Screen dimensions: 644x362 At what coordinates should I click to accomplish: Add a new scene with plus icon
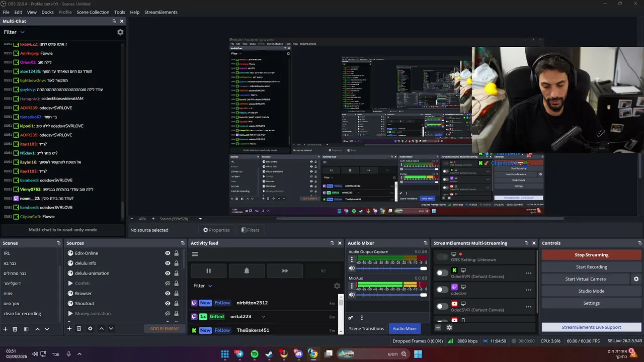pyautogui.click(x=6, y=329)
